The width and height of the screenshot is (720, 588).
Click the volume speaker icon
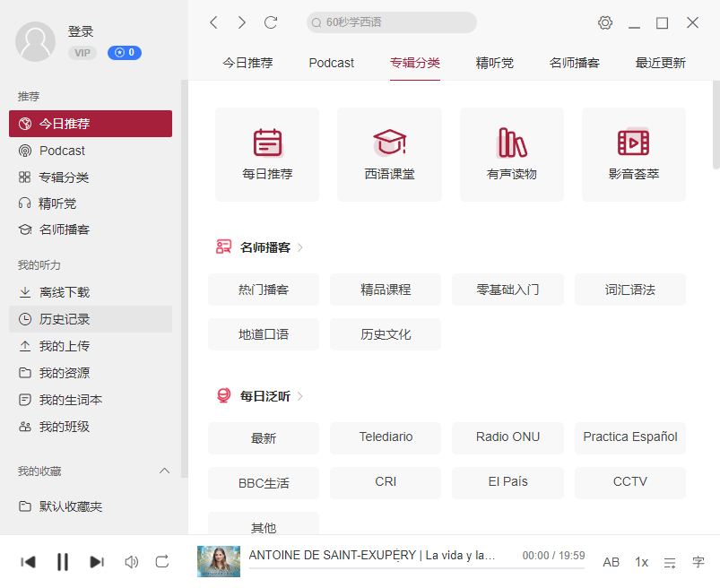131,562
